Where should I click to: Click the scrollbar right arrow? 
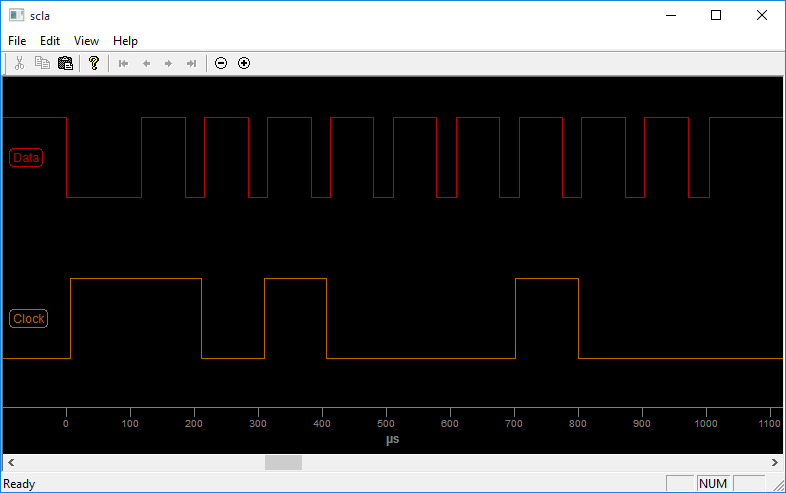[x=775, y=463]
